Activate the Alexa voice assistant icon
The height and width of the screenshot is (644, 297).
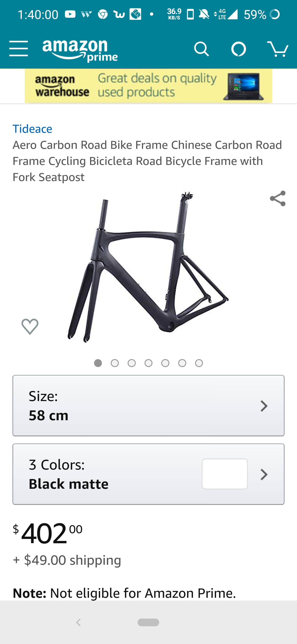click(x=239, y=49)
